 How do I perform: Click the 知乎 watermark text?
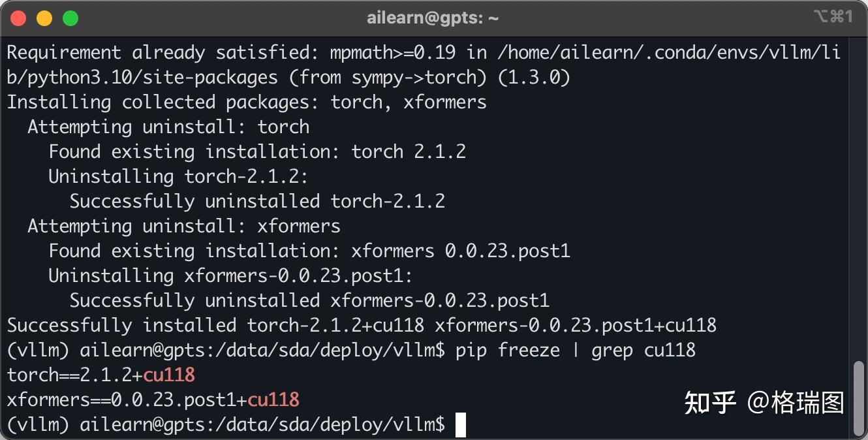(710, 403)
